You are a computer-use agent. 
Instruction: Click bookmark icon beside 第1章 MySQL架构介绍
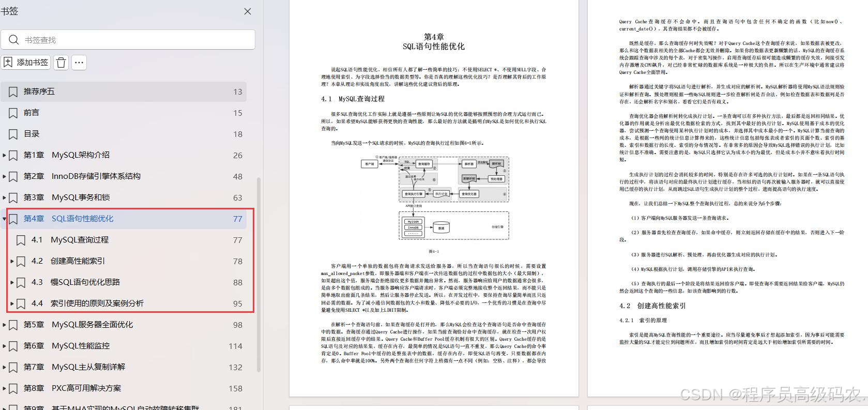coord(13,156)
